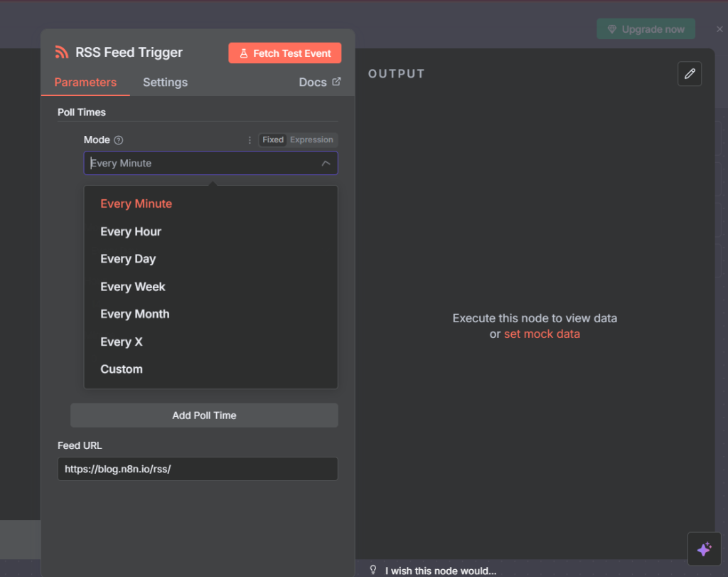
Task: Click the Fetch Test Event button
Action: click(284, 53)
